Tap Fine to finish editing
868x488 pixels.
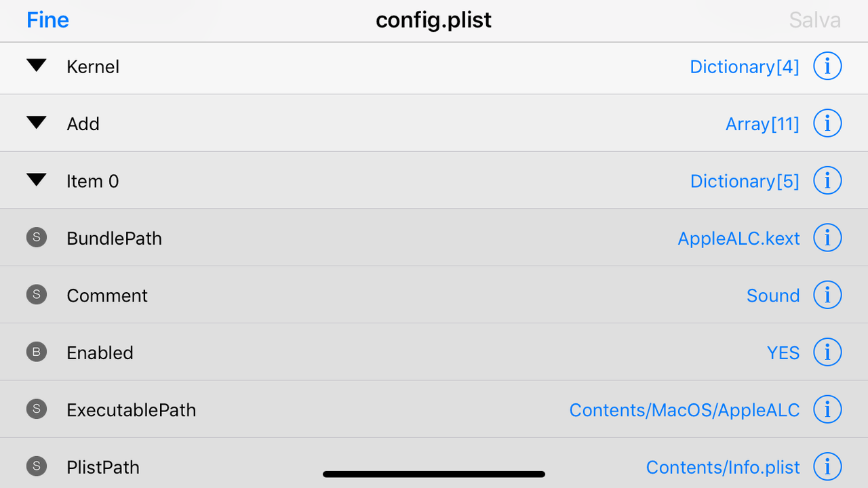click(x=47, y=20)
